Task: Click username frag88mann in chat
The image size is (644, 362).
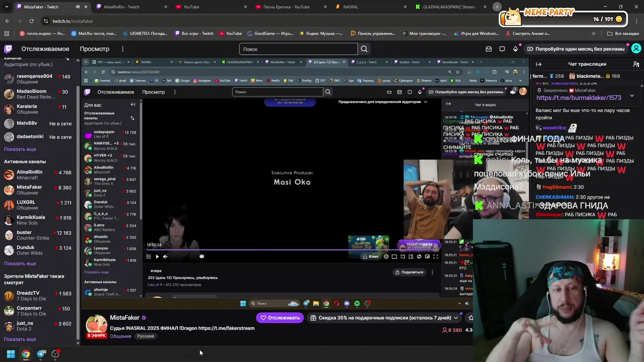Action: tap(557, 187)
